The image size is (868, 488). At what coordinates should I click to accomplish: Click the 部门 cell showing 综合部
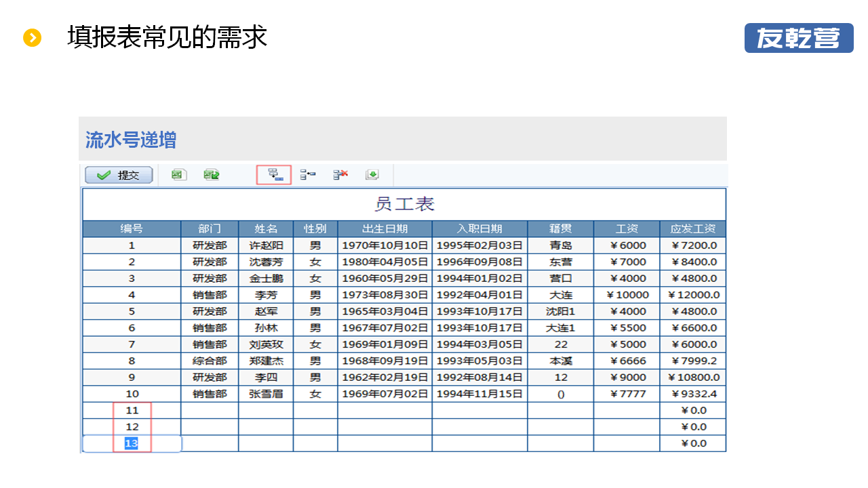tap(210, 361)
